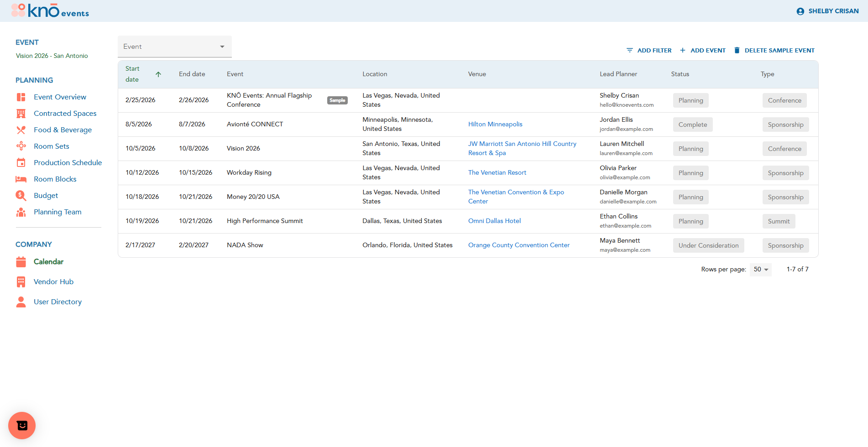Screen dimensions: 868x447
Task: Go to Contracted Spaces
Action: point(65,114)
